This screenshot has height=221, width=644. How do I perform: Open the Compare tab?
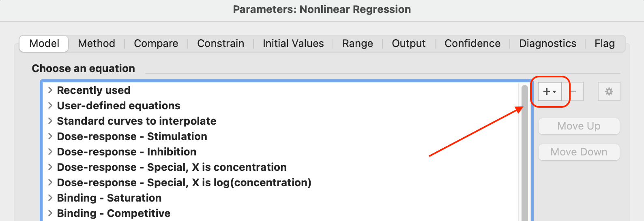click(156, 43)
